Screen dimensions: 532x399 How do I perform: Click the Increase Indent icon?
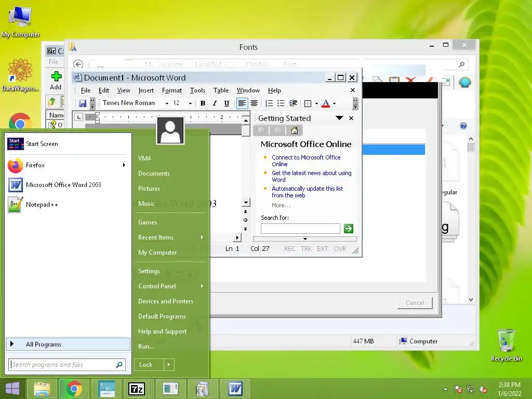293,103
